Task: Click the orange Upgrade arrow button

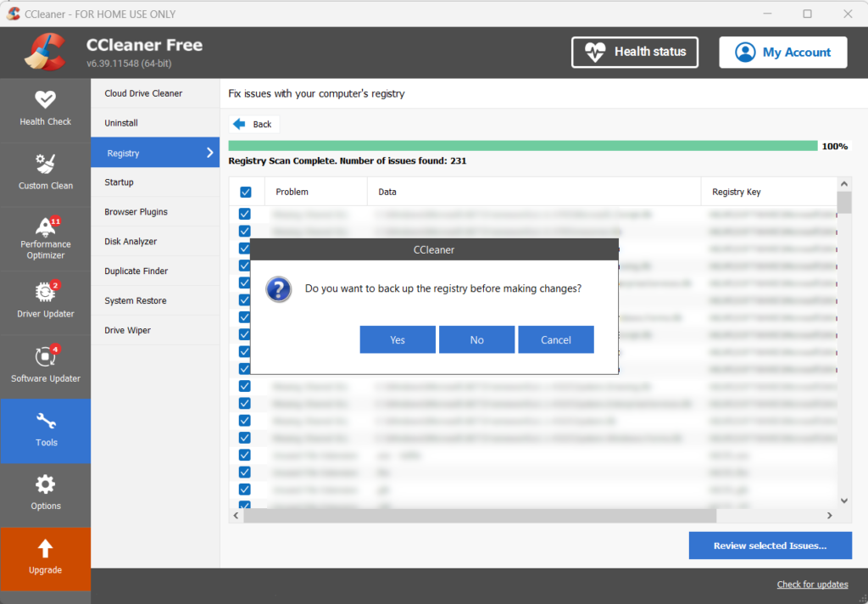Action: tap(45, 549)
